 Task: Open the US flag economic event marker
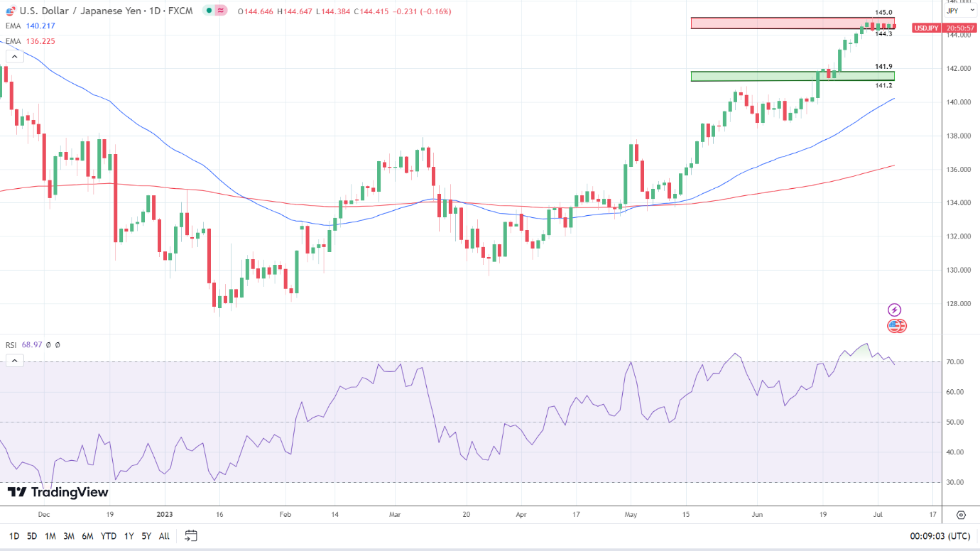[895, 326]
